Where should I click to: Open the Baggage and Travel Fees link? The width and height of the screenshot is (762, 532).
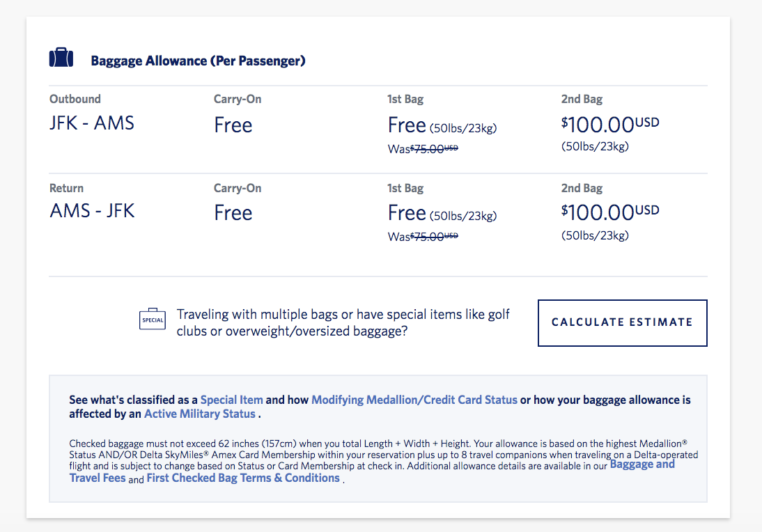click(642, 464)
